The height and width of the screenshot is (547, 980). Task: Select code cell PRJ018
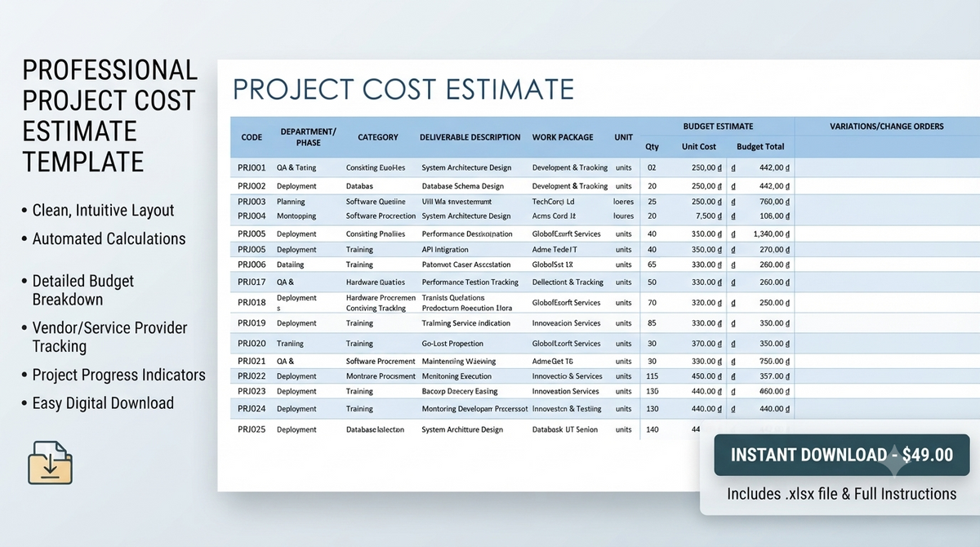(252, 303)
